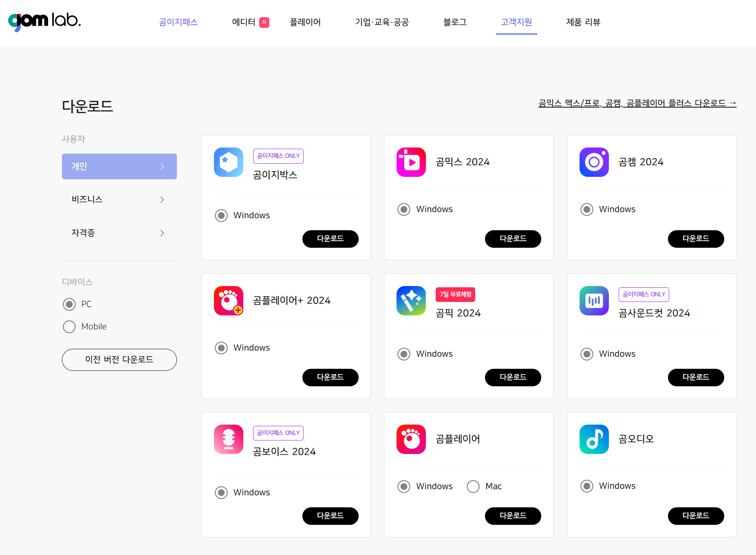Select Windows option for 곰오디오
This screenshot has width=756, height=555.
(x=586, y=486)
